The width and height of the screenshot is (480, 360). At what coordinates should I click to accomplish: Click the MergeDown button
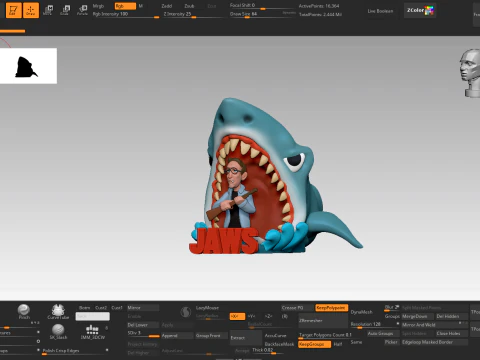[x=417, y=316]
